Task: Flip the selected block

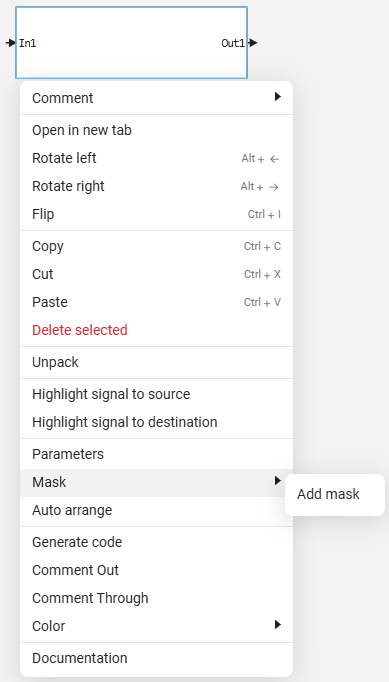Action: tap(157, 214)
